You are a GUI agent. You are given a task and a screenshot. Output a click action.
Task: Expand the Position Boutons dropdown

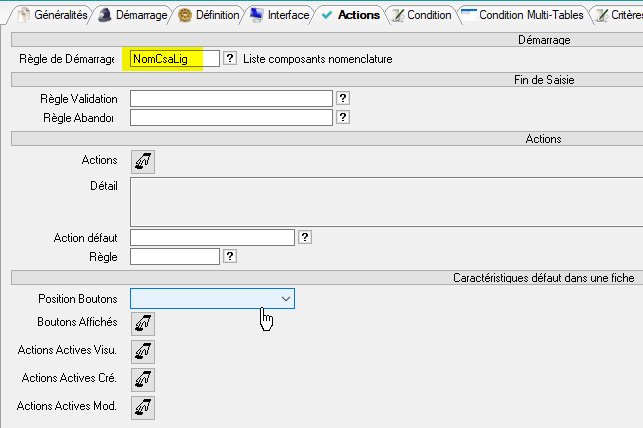(x=286, y=299)
